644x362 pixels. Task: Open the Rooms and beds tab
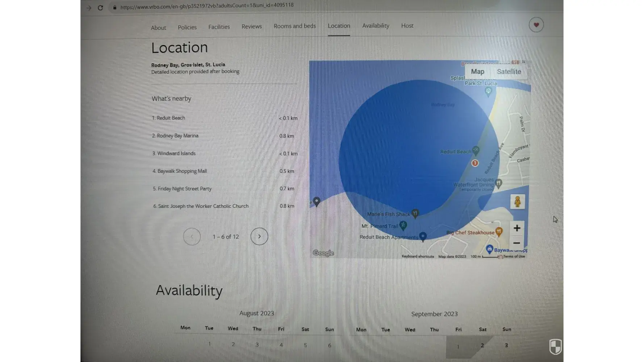pos(295,26)
